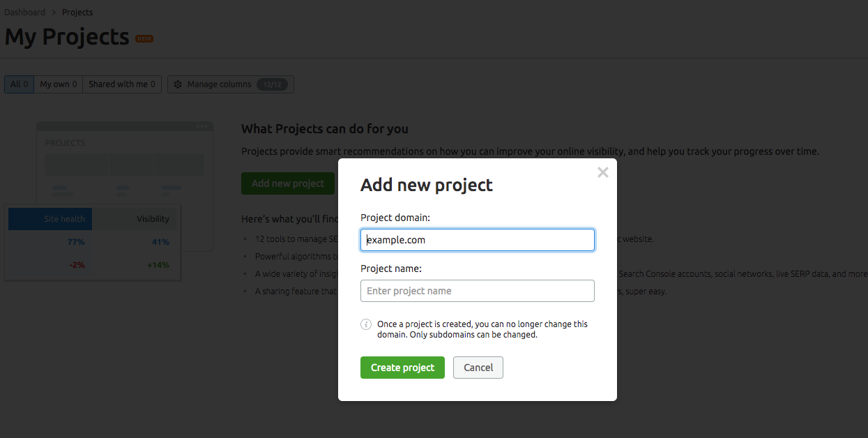The height and width of the screenshot is (438, 868).
Task: Click the breadcrumb arrow separator
Action: coord(54,13)
